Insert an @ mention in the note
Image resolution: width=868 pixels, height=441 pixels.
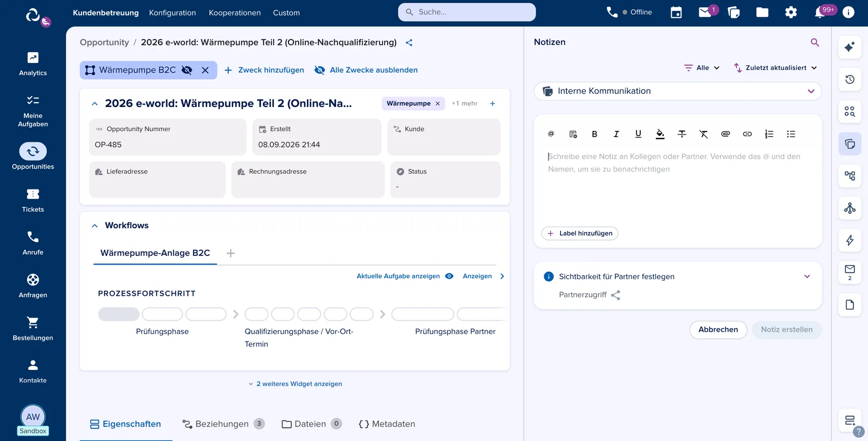(x=551, y=134)
